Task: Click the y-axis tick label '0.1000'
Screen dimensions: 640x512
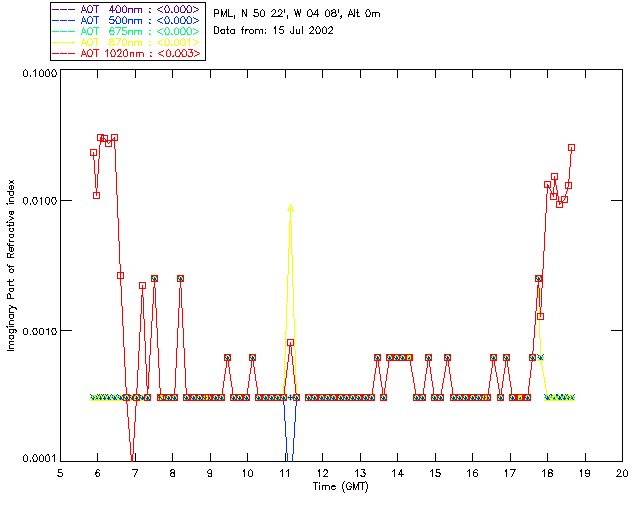Action: click(x=39, y=73)
